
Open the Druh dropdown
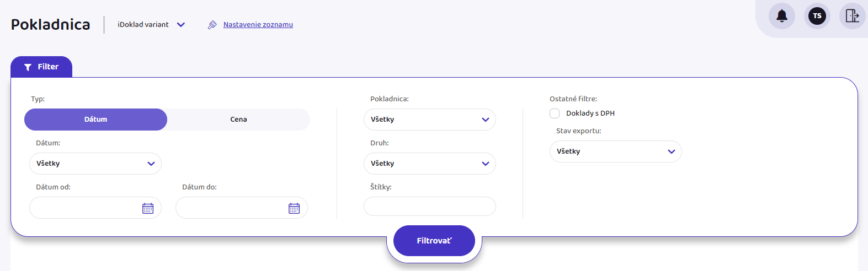(429, 164)
